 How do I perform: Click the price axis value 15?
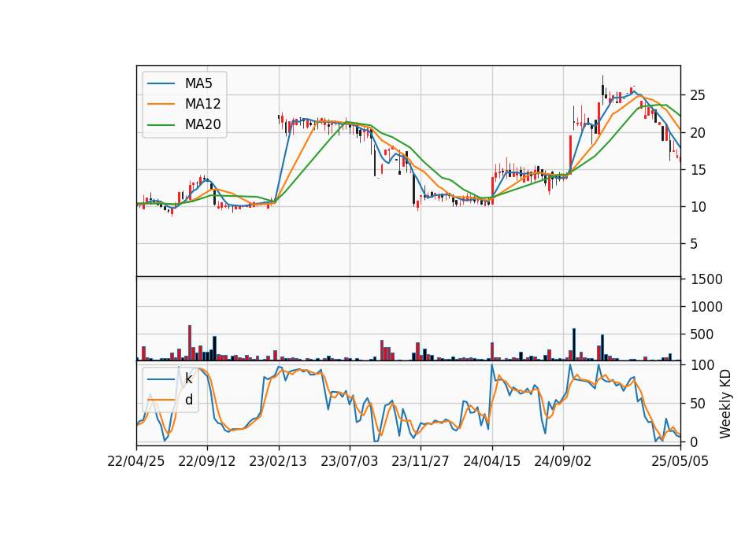[x=698, y=170]
